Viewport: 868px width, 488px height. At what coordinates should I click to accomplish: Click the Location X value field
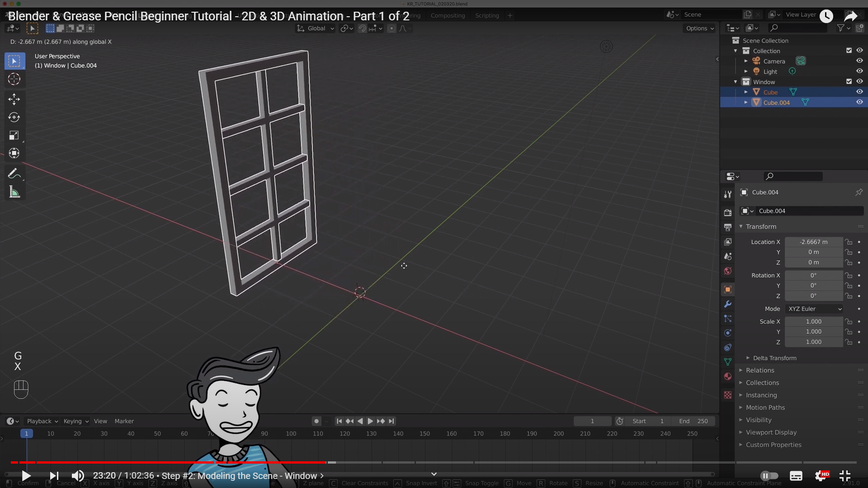point(813,242)
